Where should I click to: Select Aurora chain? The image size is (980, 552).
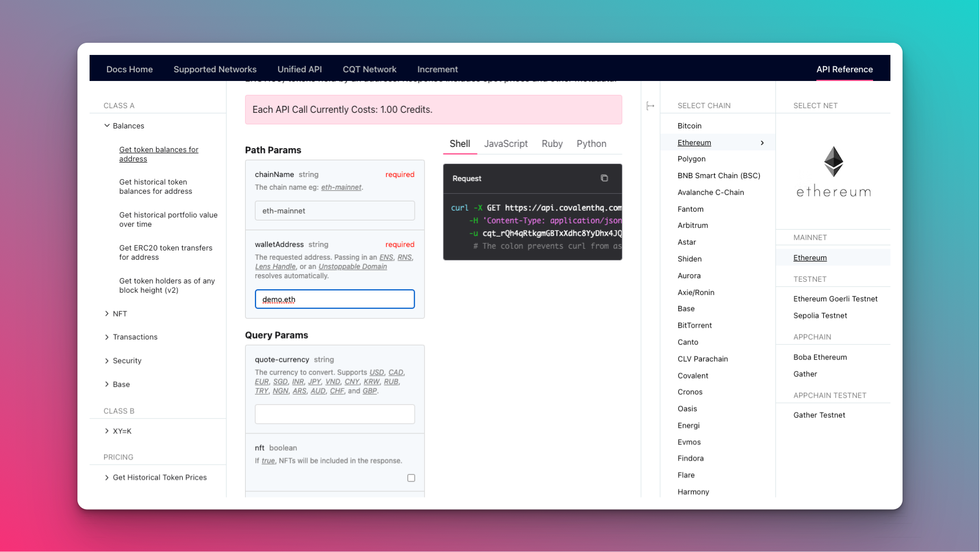689,276
